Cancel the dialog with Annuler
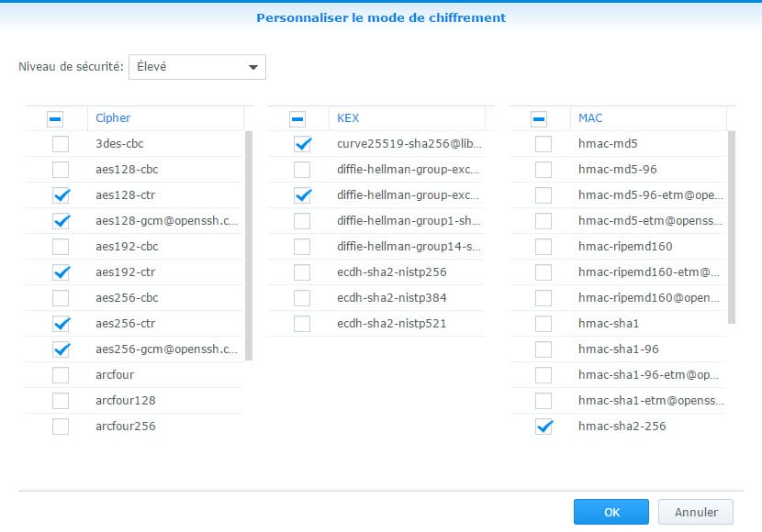This screenshot has height=532, width=762. pos(696,512)
